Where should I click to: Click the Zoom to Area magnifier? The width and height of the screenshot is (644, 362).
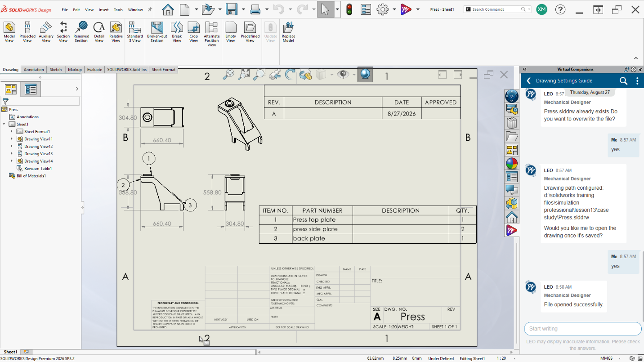[259, 74]
